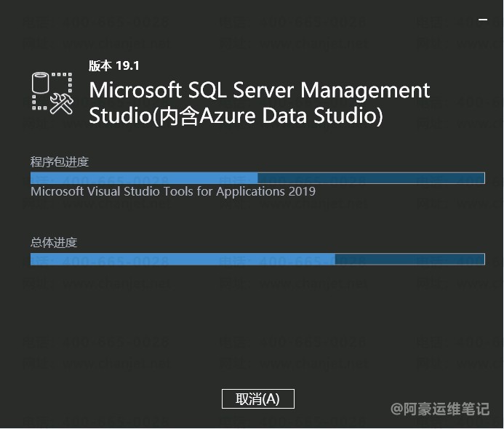Click the Studio(内含Azure Data Studio) subtitle line
The width and height of the screenshot is (504, 429).
(236, 115)
